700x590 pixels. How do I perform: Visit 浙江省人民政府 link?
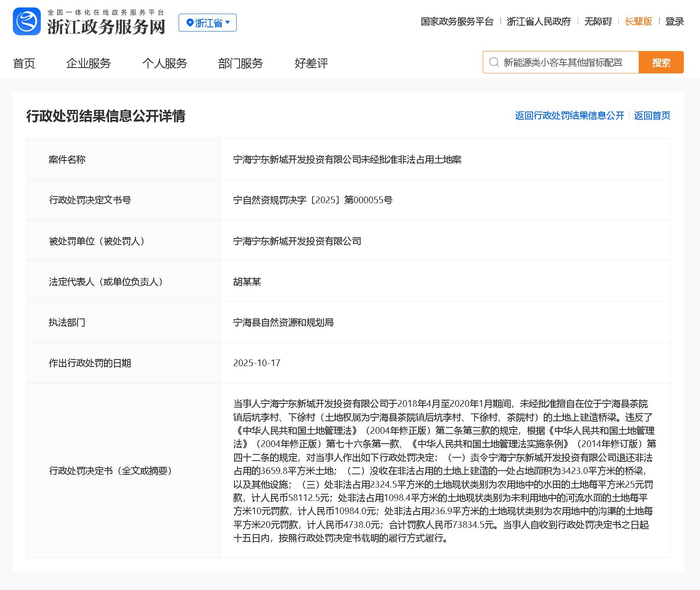tap(538, 22)
